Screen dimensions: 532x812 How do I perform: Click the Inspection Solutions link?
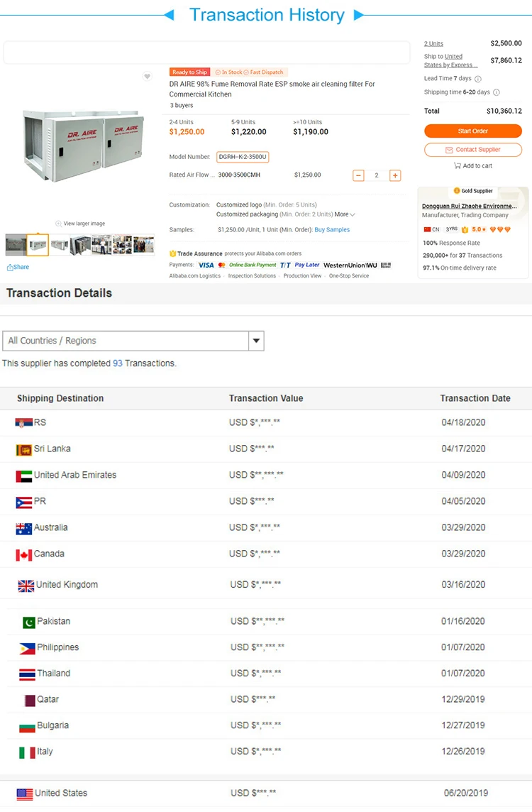(252, 276)
